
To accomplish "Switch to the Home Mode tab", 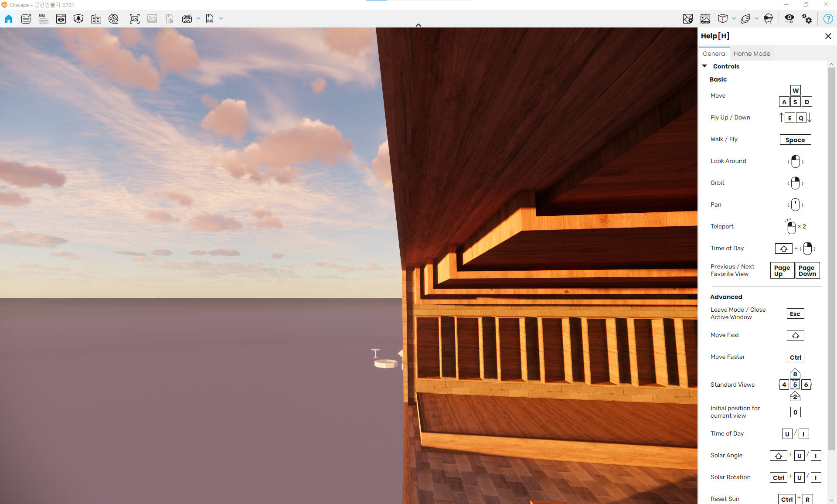I will click(752, 54).
